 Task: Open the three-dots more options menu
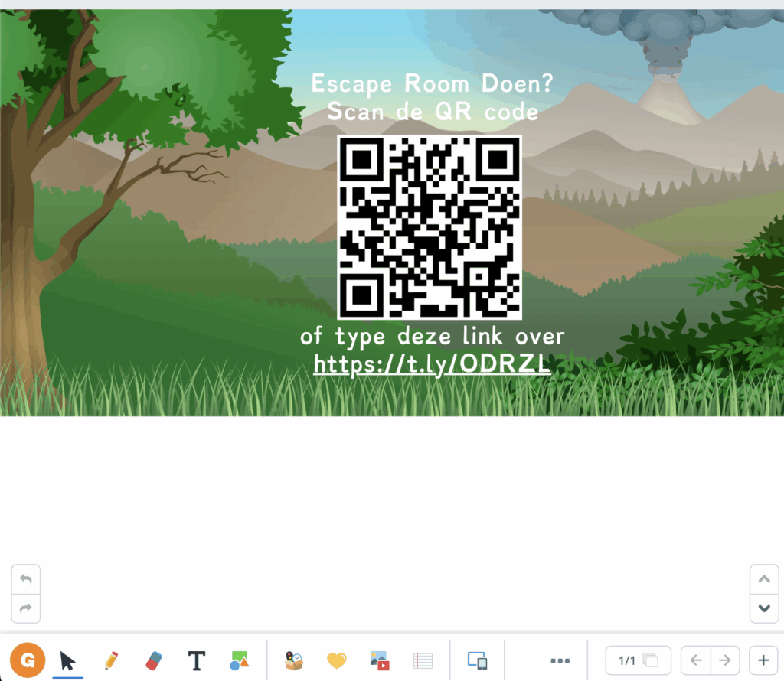pos(560,660)
